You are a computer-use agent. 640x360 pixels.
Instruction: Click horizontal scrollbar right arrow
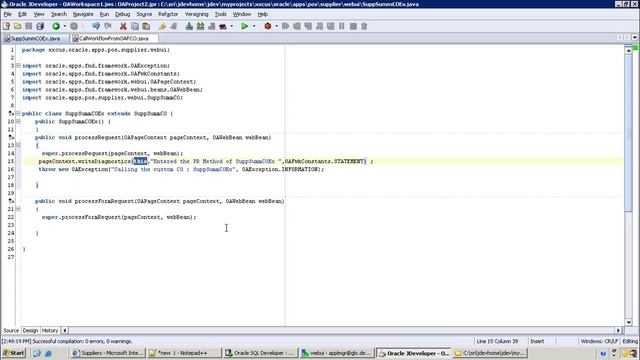pos(618,330)
